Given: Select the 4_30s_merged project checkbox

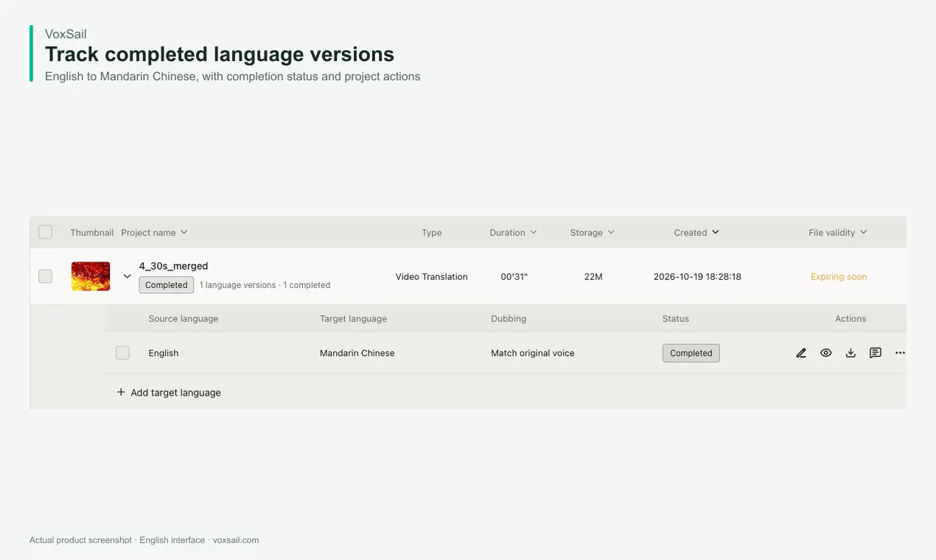Looking at the screenshot, I should pos(46,276).
